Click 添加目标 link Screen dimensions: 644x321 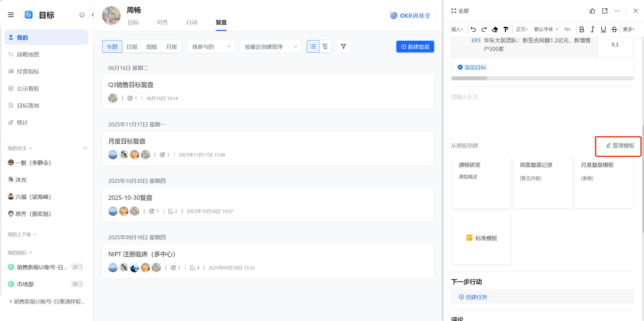pos(472,68)
